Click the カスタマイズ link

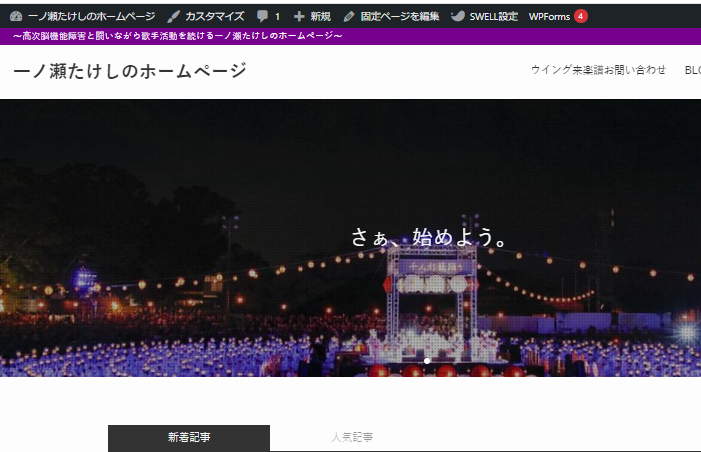click(214, 16)
